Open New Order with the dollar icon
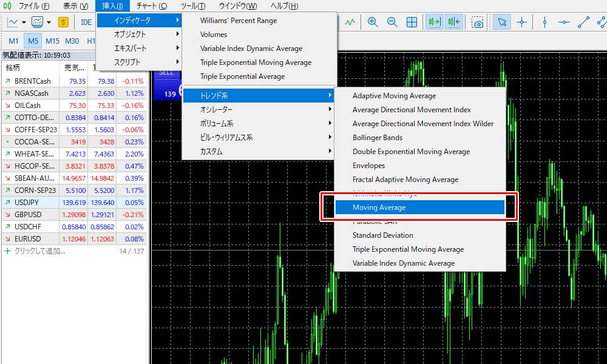This screenshot has width=607, height=364. pyautogui.click(x=63, y=22)
